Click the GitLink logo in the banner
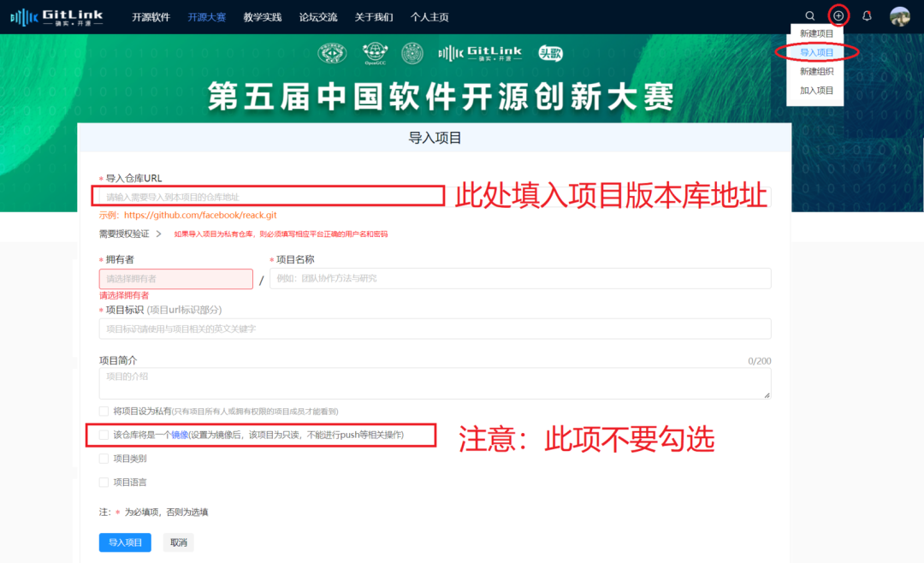Viewport: 924px width, 563px height. pos(482,52)
